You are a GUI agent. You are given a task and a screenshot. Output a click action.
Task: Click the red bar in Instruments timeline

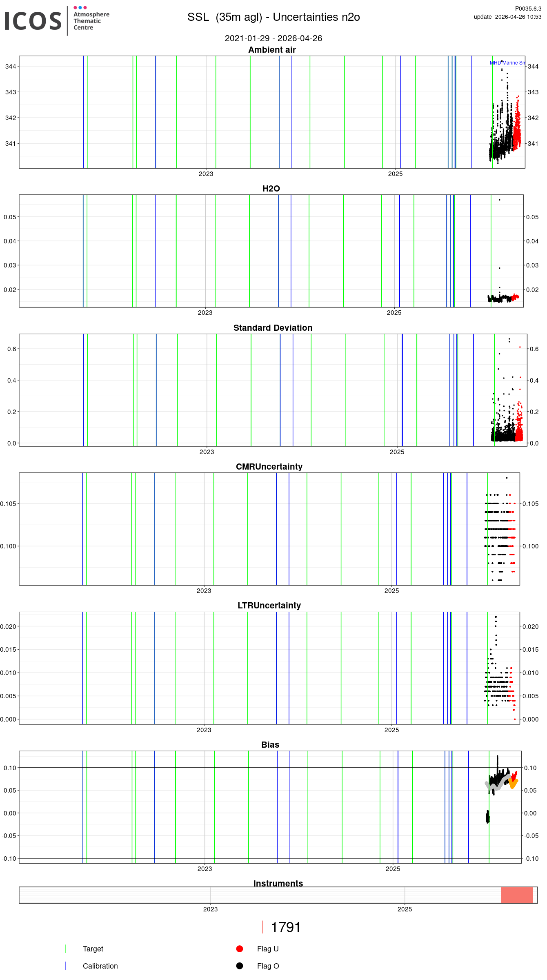click(x=516, y=895)
